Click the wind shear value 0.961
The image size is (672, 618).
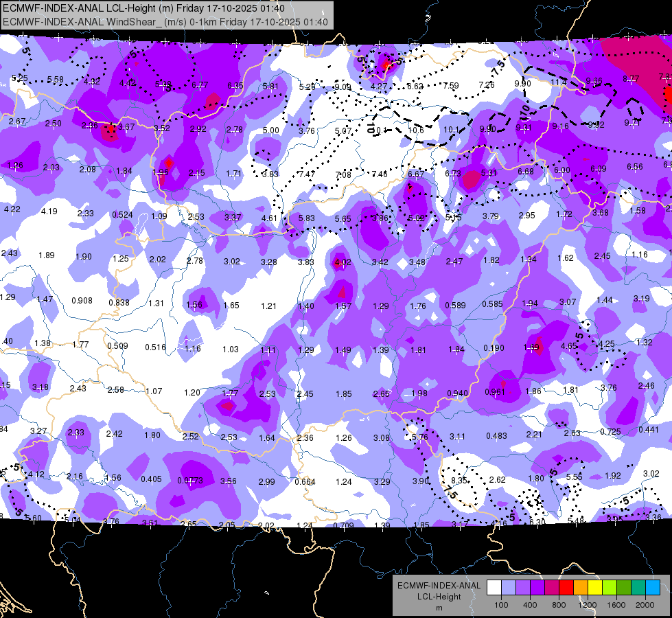click(x=495, y=392)
